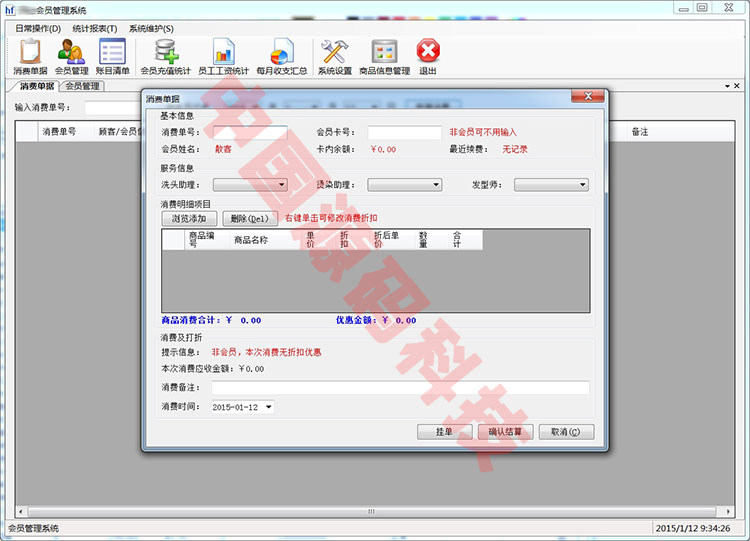The width and height of the screenshot is (750, 541).
Task: Expand the 烫染助理 dropdown
Action: click(405, 185)
